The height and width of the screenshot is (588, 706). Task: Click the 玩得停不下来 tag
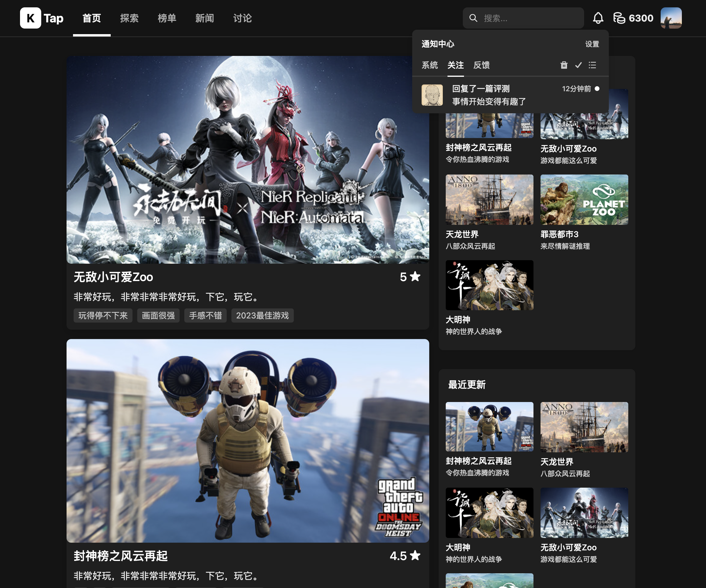point(103,315)
